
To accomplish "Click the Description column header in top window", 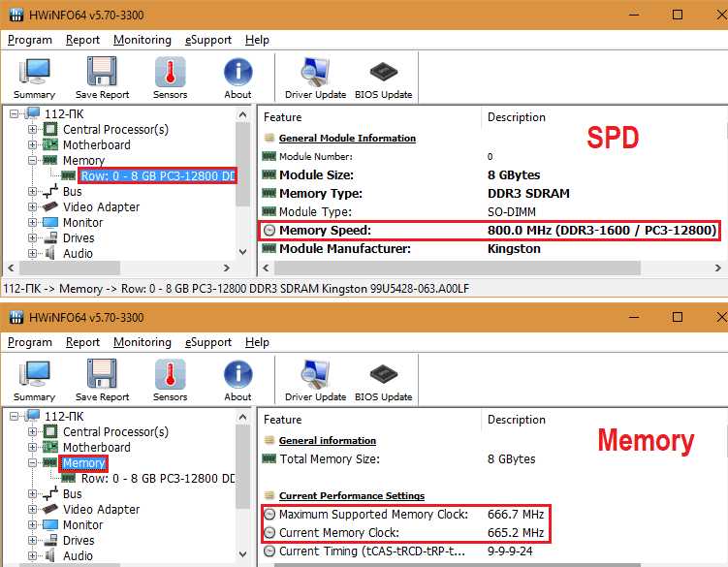I will (517, 117).
